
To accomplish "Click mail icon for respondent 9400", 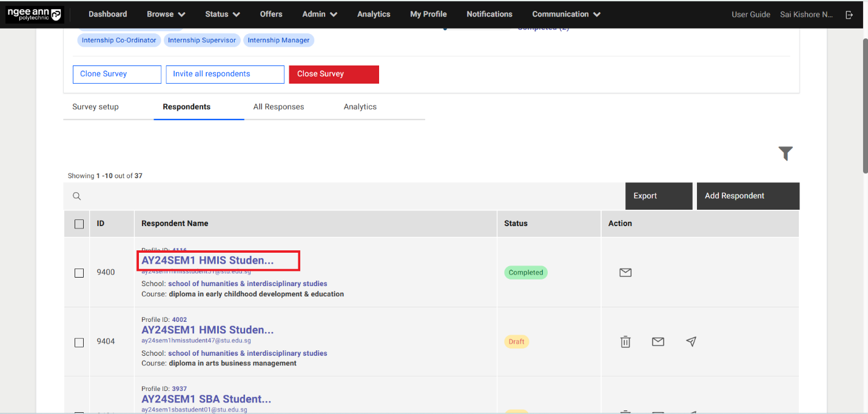I will point(625,273).
